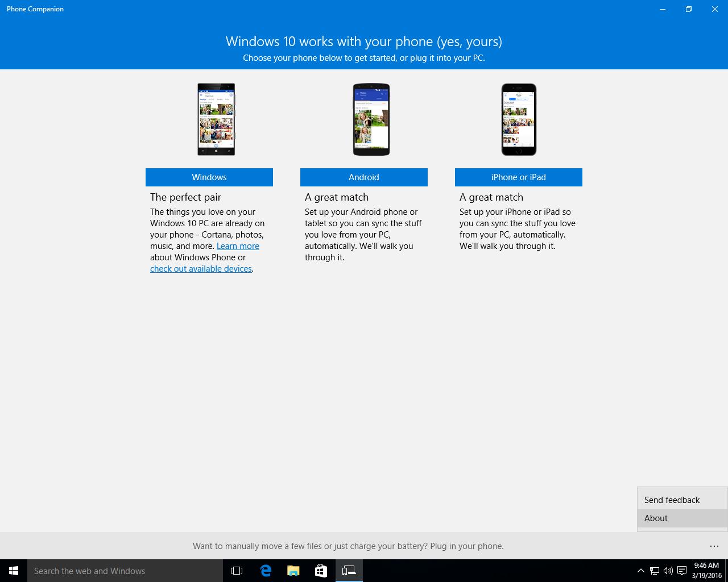Click the clock showing 9:46 AM
The image size is (728, 582).
[706, 571]
